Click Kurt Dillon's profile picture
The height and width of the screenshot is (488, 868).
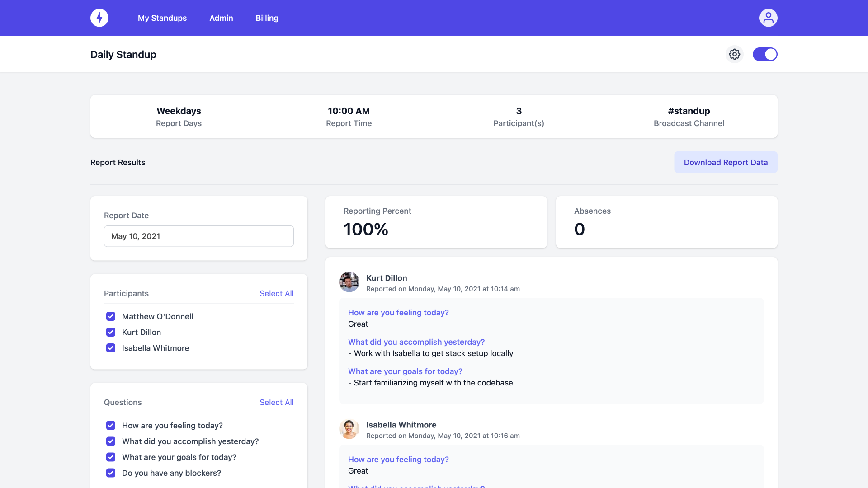coord(349,282)
